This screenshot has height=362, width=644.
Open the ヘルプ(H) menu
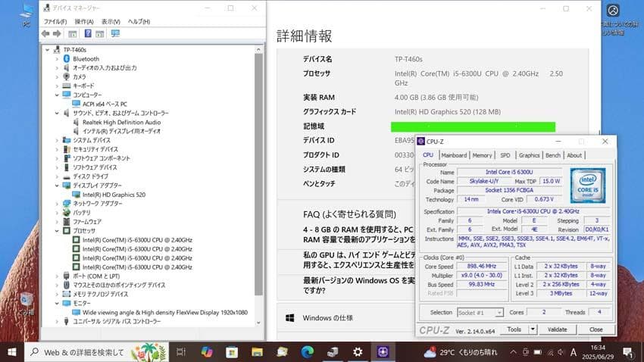139,21
